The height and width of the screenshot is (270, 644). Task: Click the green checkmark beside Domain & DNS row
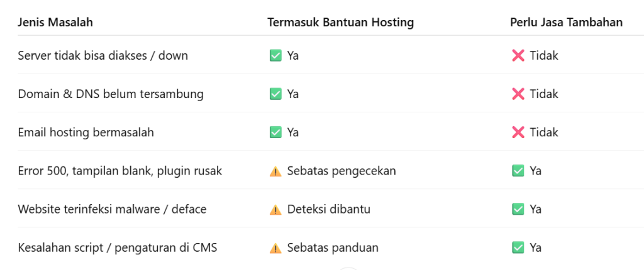tap(275, 94)
